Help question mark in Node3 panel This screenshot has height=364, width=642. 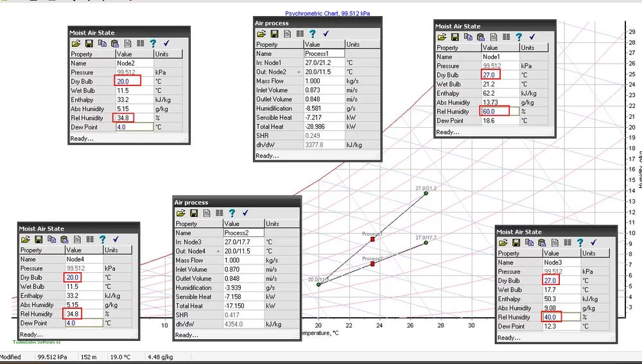580,243
